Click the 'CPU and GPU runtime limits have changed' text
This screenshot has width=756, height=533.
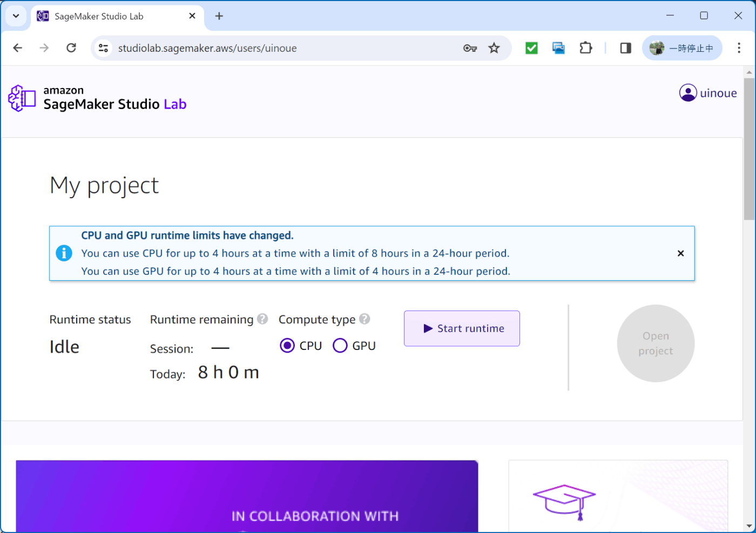click(187, 235)
